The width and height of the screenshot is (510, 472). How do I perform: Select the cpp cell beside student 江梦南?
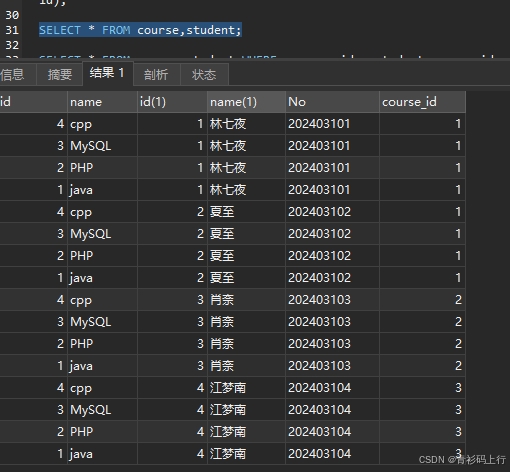click(x=102, y=388)
